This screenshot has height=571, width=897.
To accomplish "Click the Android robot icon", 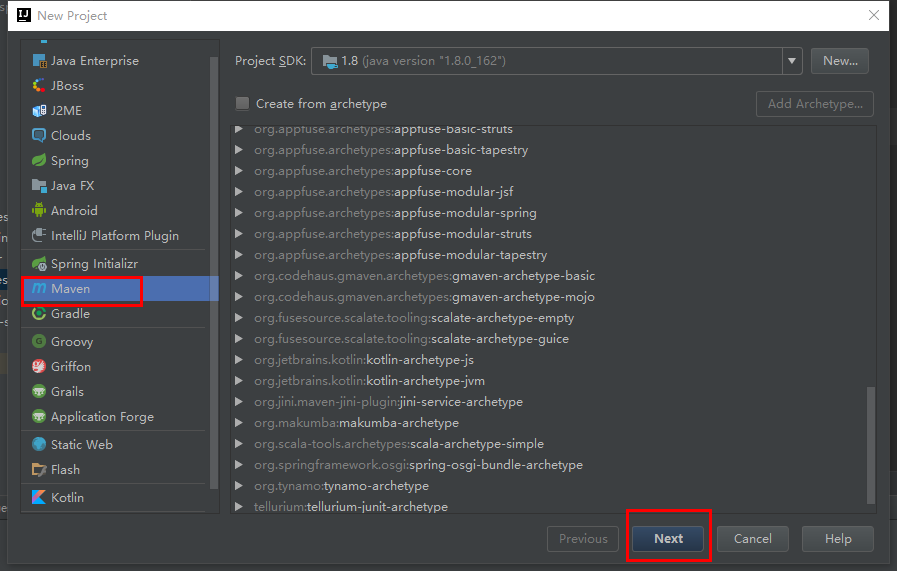I will pos(39,211).
